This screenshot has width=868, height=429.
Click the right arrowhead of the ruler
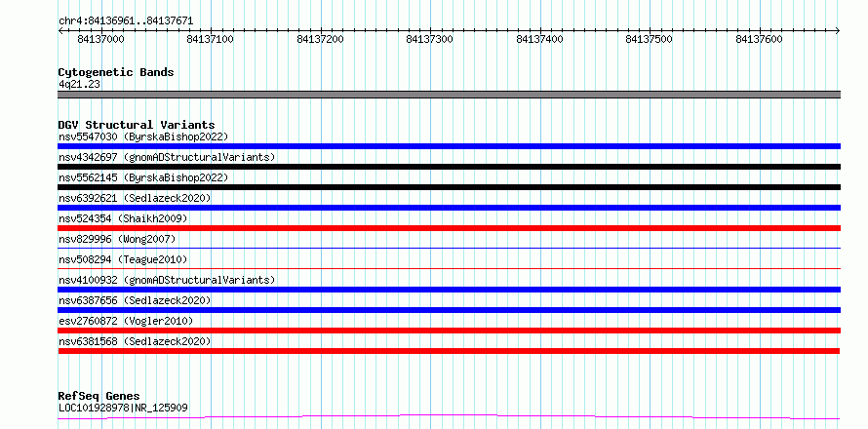tap(838, 30)
